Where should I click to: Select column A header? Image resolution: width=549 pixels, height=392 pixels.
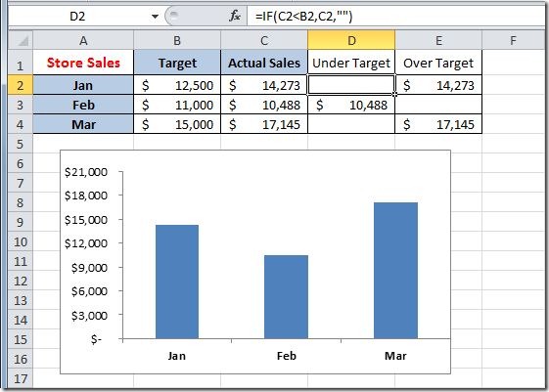coord(83,40)
